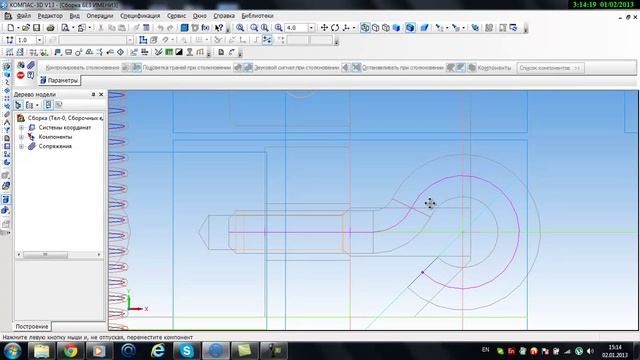
Task: Open orientation dropdown arrow
Action: point(354,27)
